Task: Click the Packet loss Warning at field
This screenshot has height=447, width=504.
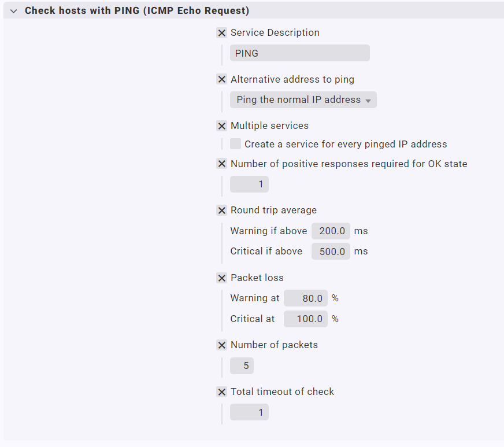Action: [305, 298]
